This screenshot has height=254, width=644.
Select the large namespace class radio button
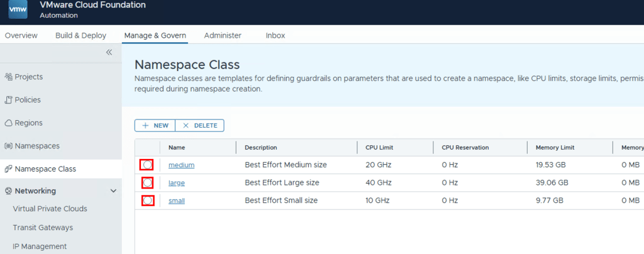tap(147, 183)
